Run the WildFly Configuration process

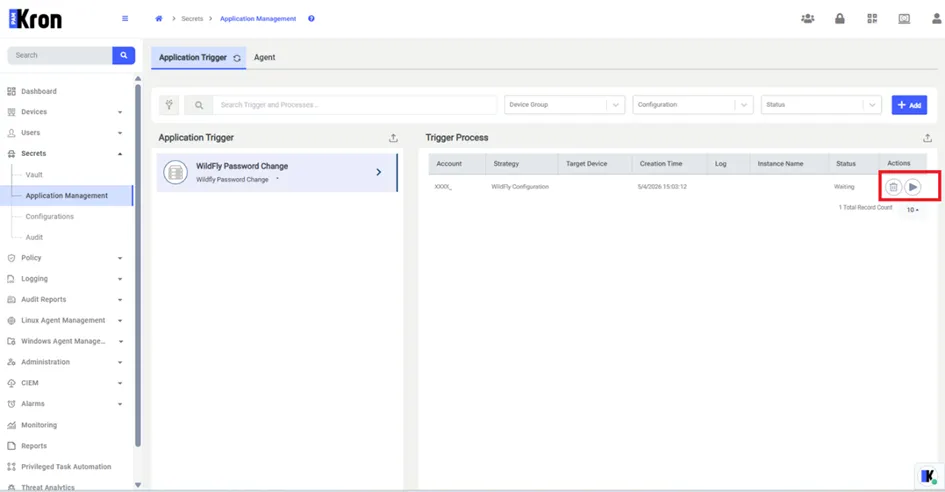point(913,187)
